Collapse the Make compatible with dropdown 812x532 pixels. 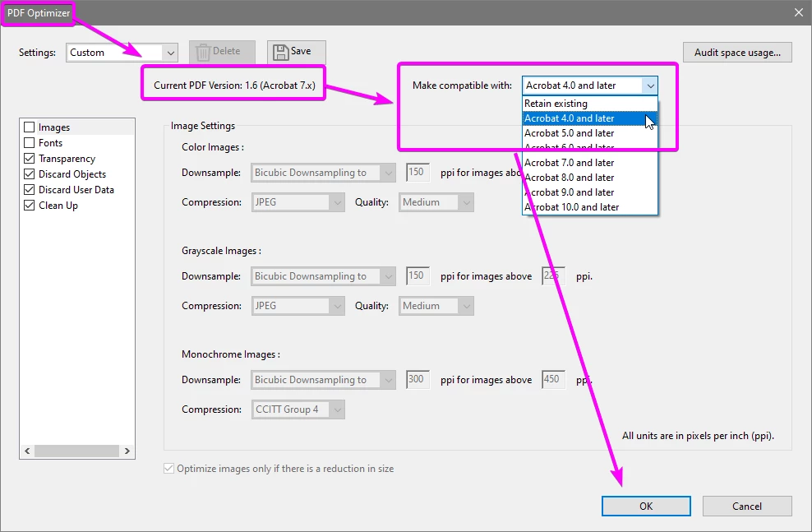coord(650,86)
